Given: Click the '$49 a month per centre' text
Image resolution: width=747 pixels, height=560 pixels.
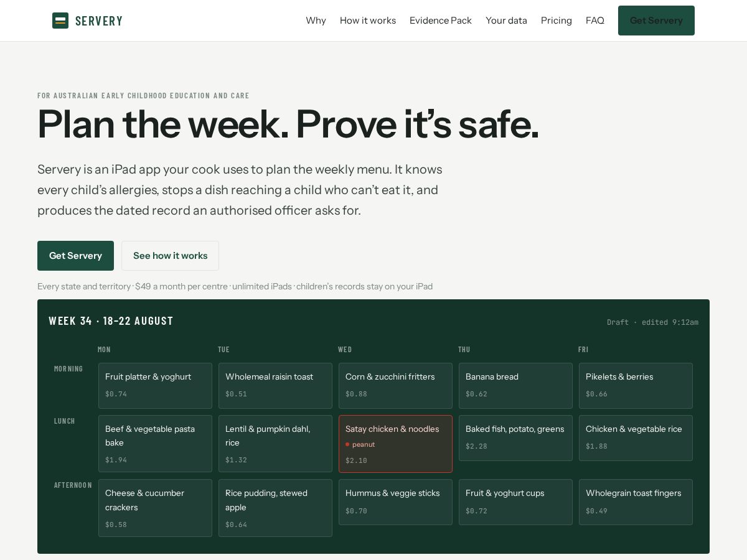Looking at the screenshot, I should pos(181,287).
